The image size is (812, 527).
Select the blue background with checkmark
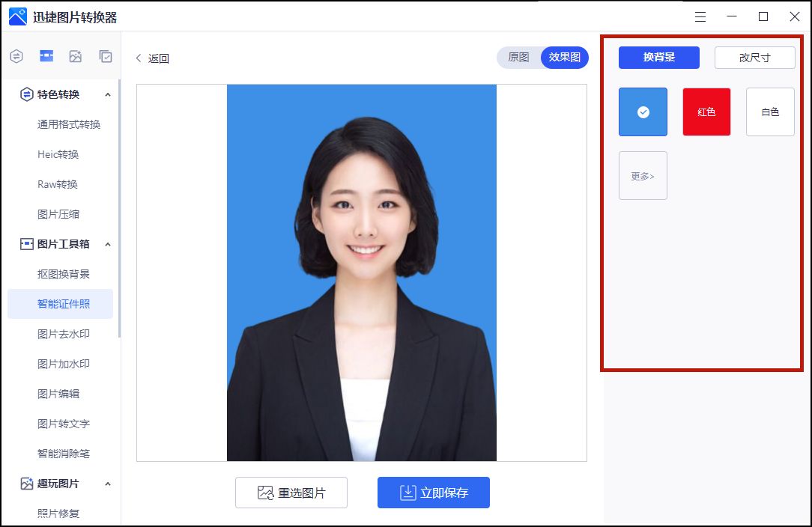click(642, 112)
